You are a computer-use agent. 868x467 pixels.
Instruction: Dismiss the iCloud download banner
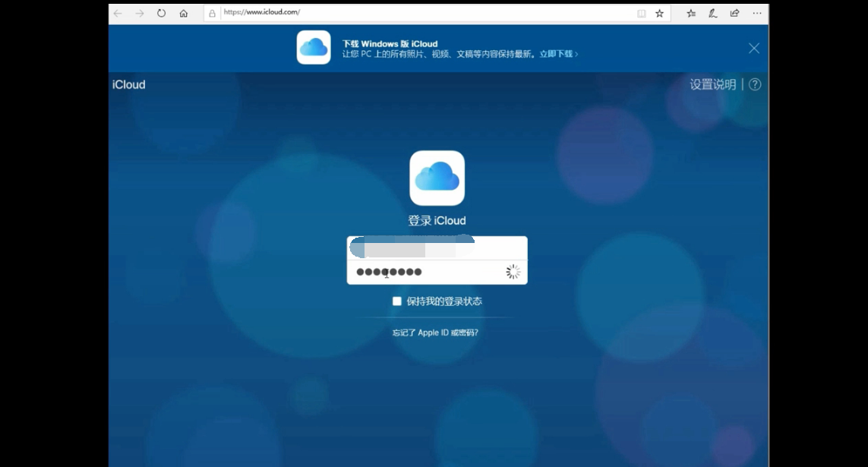(x=754, y=48)
